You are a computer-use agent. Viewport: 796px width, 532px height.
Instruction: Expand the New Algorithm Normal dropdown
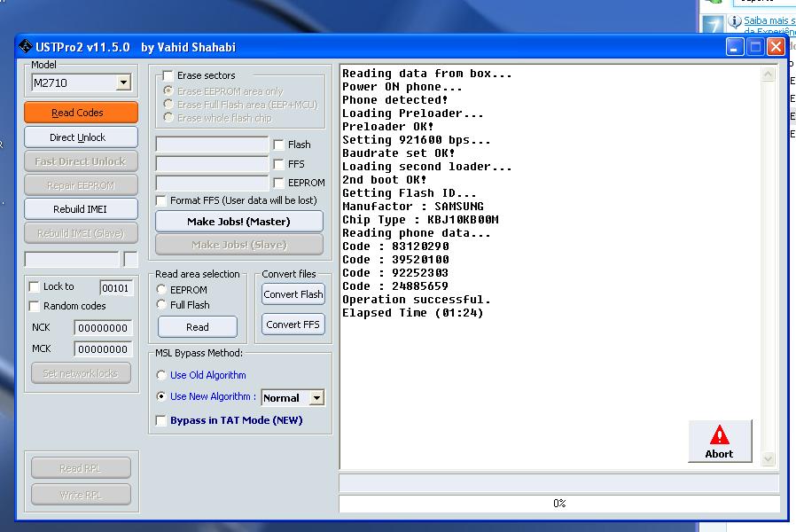coord(316,398)
